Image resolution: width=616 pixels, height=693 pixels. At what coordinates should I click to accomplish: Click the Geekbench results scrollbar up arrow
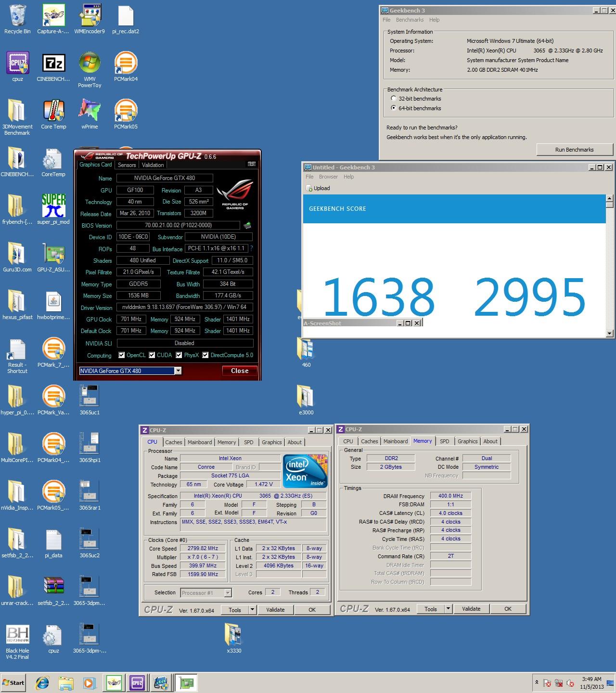click(609, 198)
